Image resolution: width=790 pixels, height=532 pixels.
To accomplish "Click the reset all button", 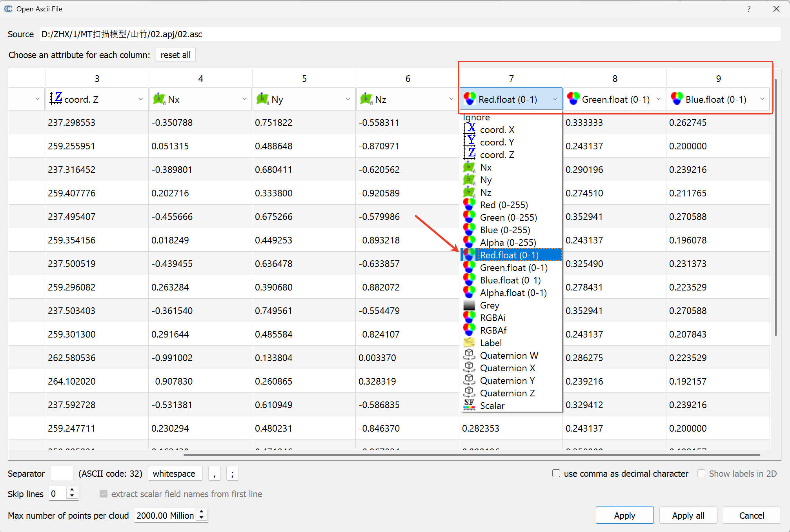I will coord(175,54).
